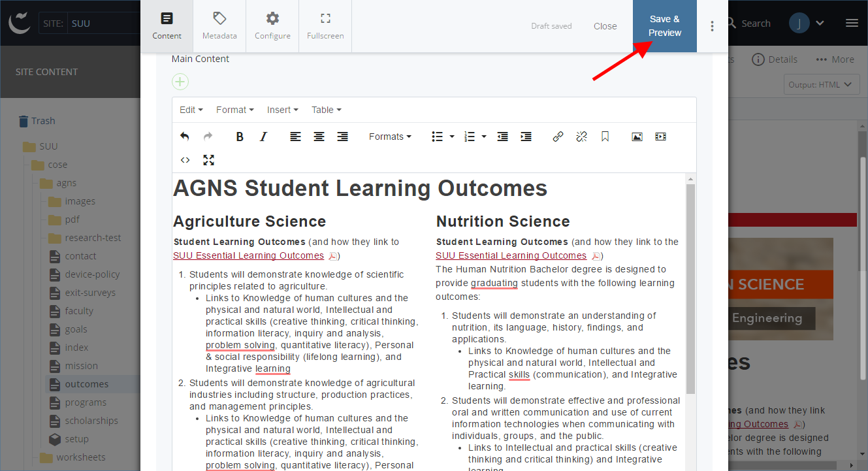Switch to the Configure tab
This screenshot has width=868, height=471.
coord(272,26)
